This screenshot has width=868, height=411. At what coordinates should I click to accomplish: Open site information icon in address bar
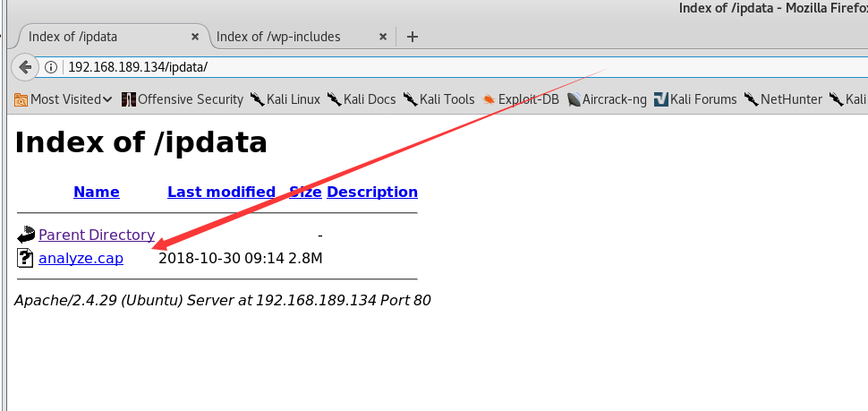[51, 67]
